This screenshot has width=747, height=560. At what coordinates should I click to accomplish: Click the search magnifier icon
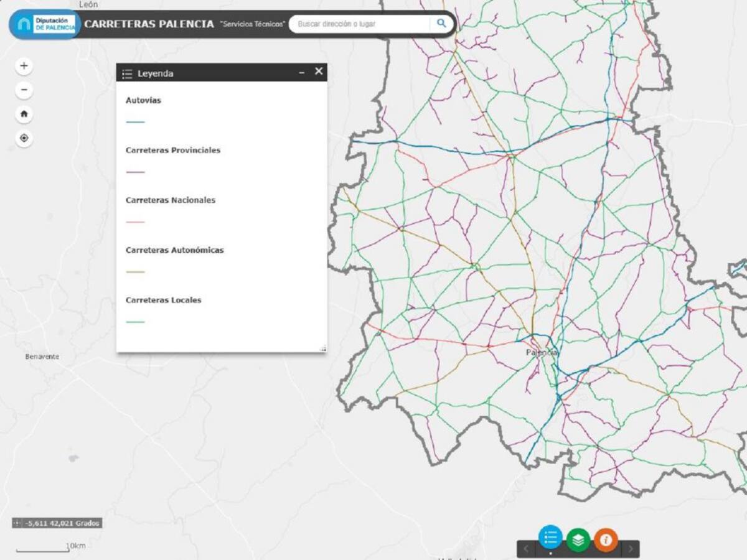(441, 24)
